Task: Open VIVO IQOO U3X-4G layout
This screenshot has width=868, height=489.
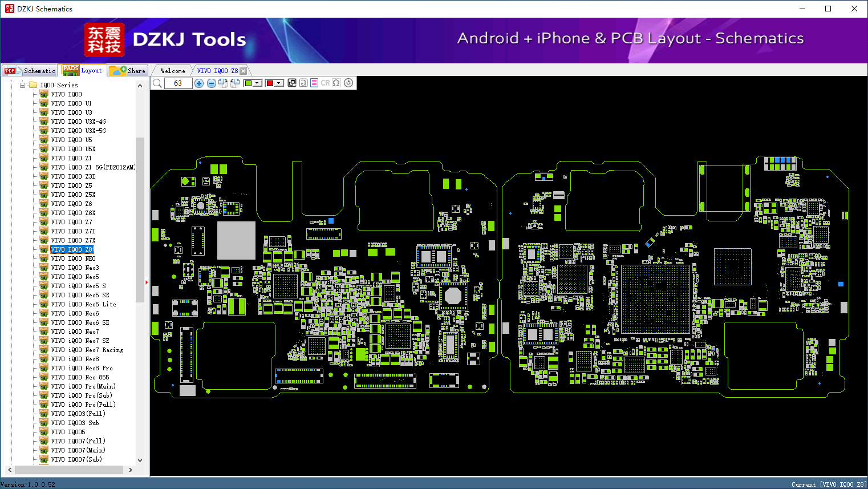Action: pos(79,122)
